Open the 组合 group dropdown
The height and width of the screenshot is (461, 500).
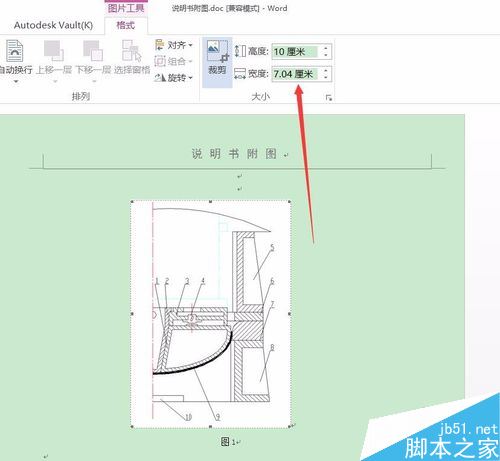click(174, 61)
